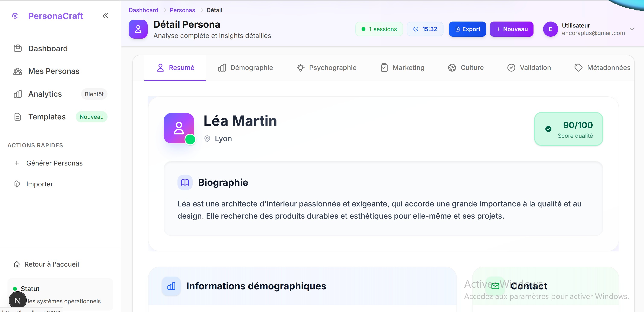This screenshot has height=312, width=644.
Task: Open Analytics from the sidebar
Action: point(45,94)
